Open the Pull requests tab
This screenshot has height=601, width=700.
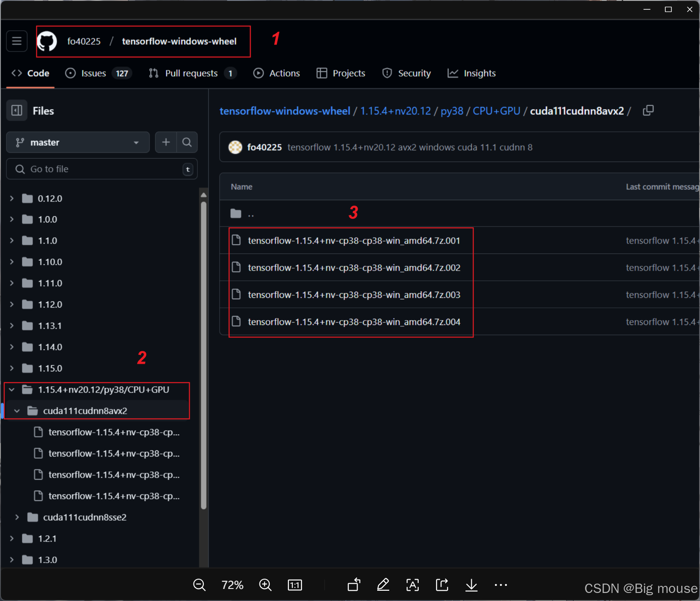click(x=193, y=73)
